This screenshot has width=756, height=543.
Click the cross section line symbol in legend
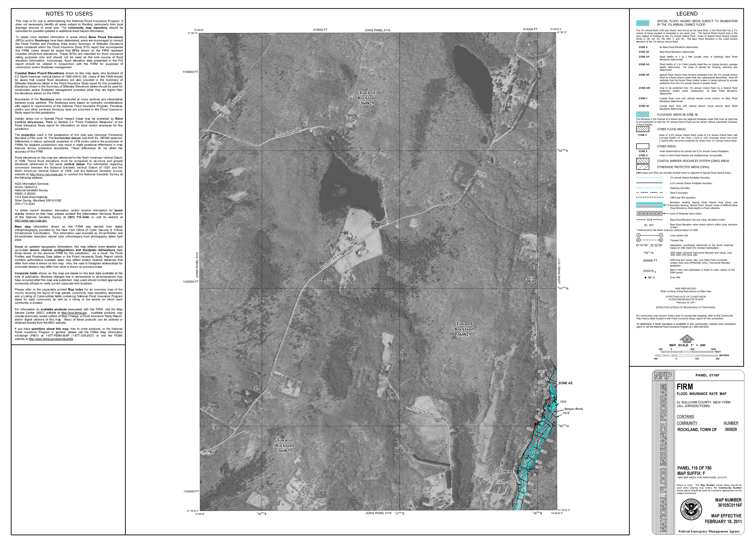coord(650,236)
